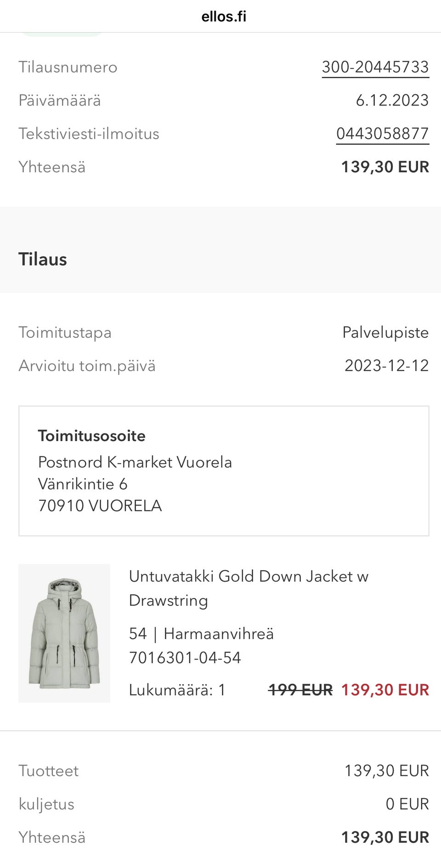Select the Vänrikintie 6 street address line
Image resolution: width=441 pixels, height=868 pixels.
(x=83, y=484)
